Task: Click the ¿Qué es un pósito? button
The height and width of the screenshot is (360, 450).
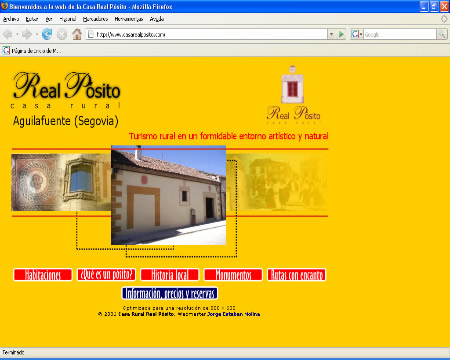Action: [x=106, y=275]
